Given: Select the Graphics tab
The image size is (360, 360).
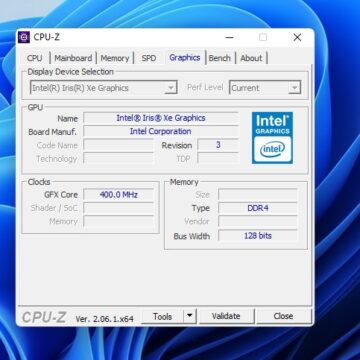Looking at the screenshot, I should point(185,57).
